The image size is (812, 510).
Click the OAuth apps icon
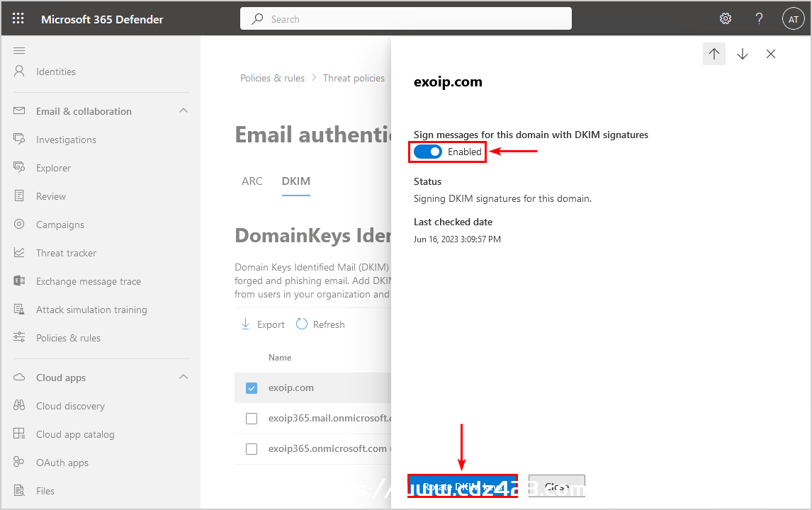click(19, 462)
